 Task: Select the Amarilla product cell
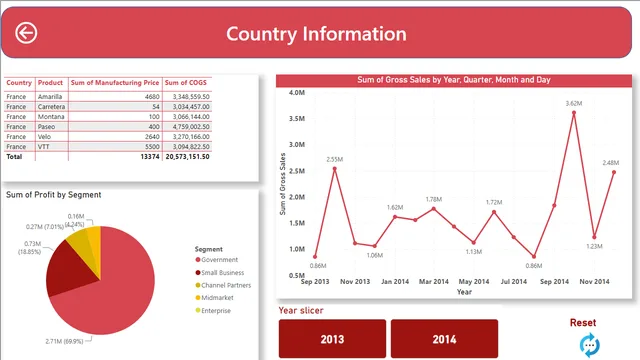(x=50, y=97)
